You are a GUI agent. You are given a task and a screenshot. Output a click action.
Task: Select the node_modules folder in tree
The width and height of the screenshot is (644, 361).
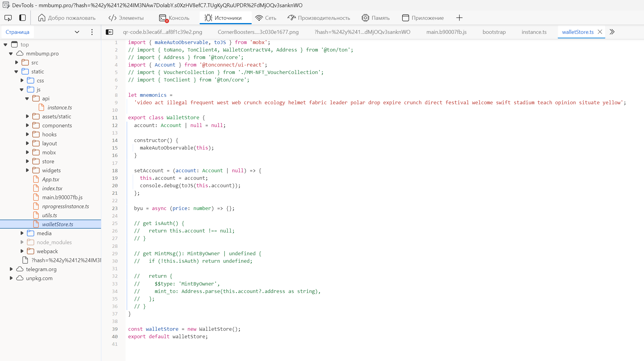coord(54,242)
